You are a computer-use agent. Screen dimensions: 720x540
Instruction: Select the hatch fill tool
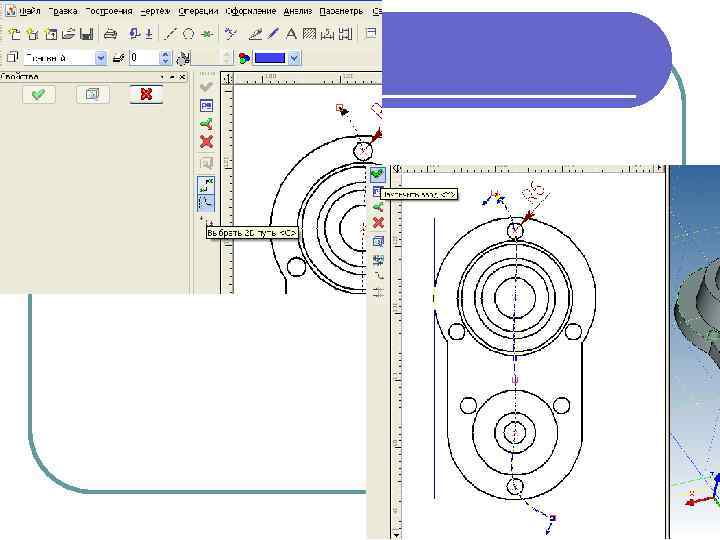[x=309, y=34]
